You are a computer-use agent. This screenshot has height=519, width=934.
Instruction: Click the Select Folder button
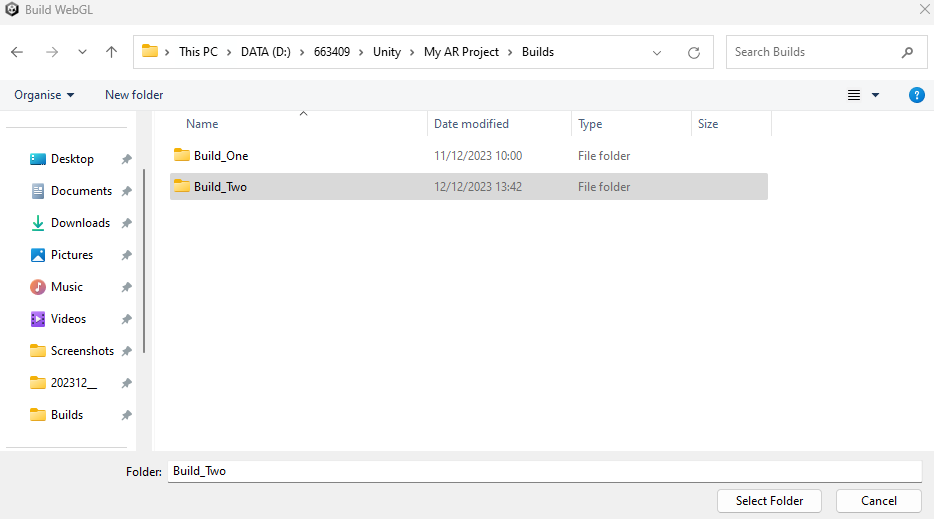[x=769, y=500]
